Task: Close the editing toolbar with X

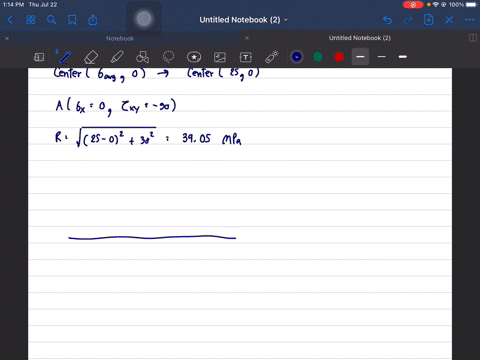Action: pos(449,20)
